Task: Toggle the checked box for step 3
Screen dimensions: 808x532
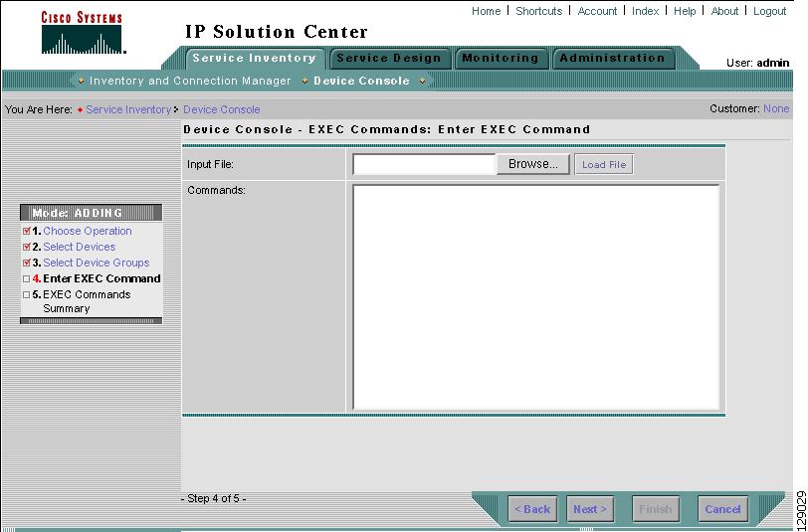Action: (27, 263)
